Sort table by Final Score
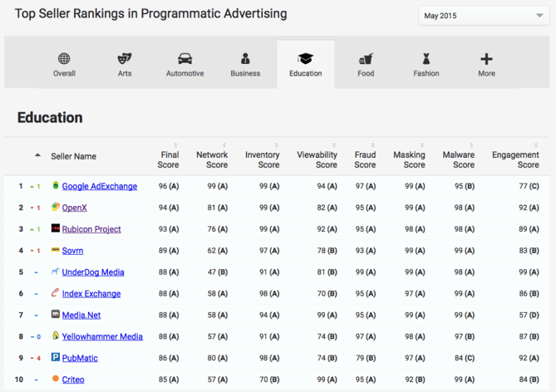The width and height of the screenshot is (556, 392). click(175, 145)
